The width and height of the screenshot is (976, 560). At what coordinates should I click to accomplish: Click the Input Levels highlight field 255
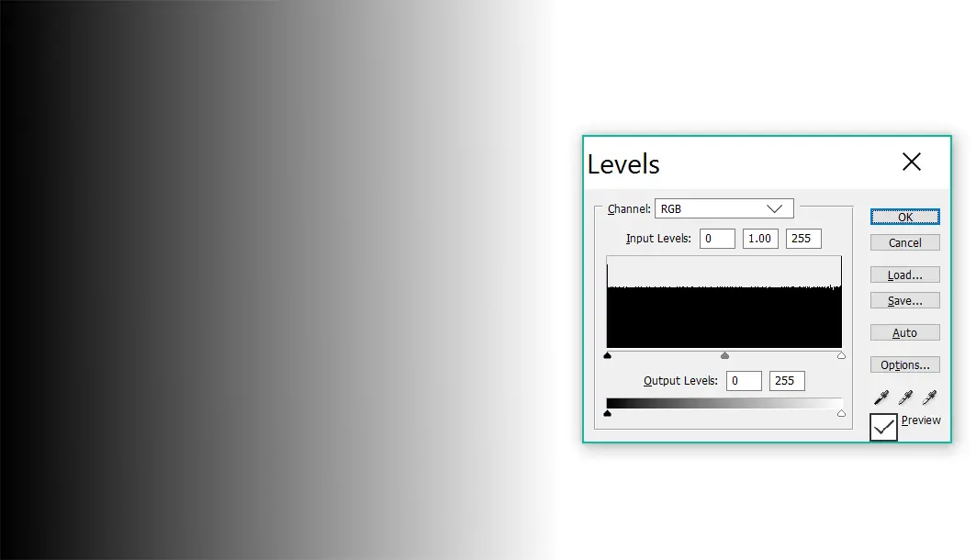click(x=803, y=239)
